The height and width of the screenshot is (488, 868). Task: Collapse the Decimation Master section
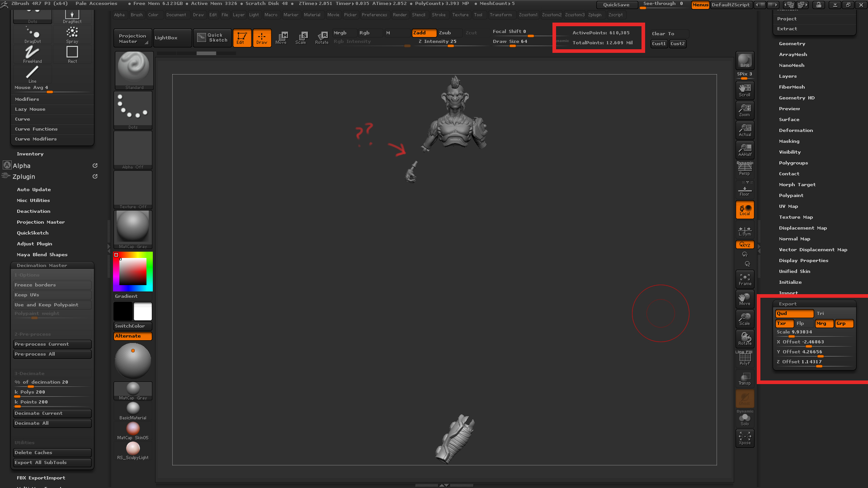(42, 266)
